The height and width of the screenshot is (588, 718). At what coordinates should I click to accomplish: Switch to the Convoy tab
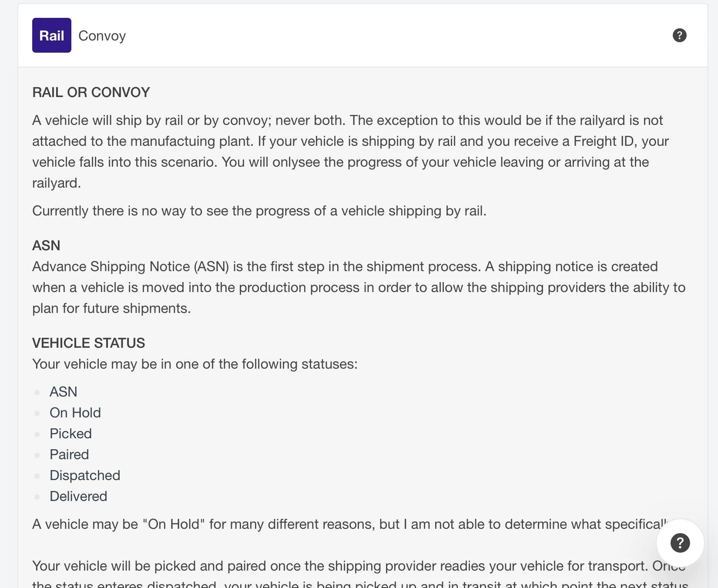pos(102,36)
